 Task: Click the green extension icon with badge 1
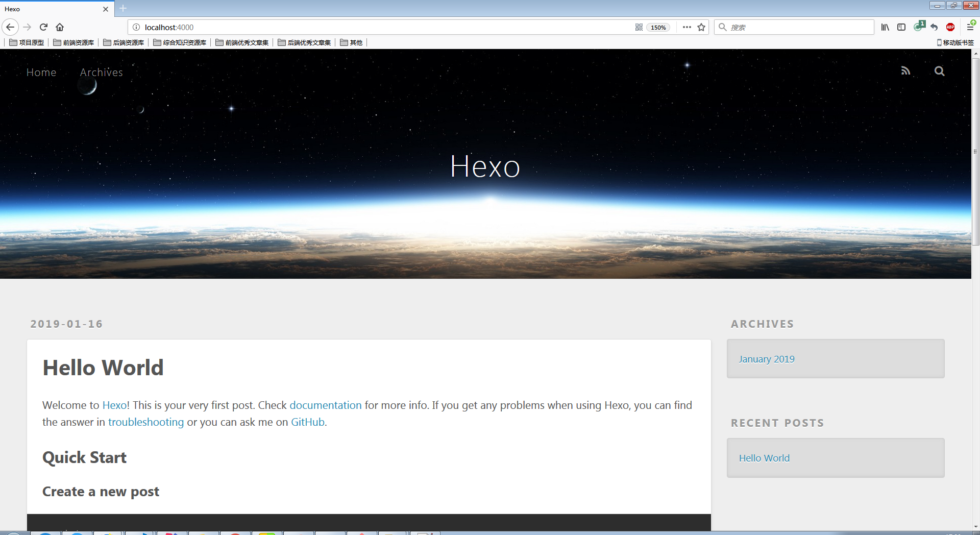pyautogui.click(x=919, y=26)
